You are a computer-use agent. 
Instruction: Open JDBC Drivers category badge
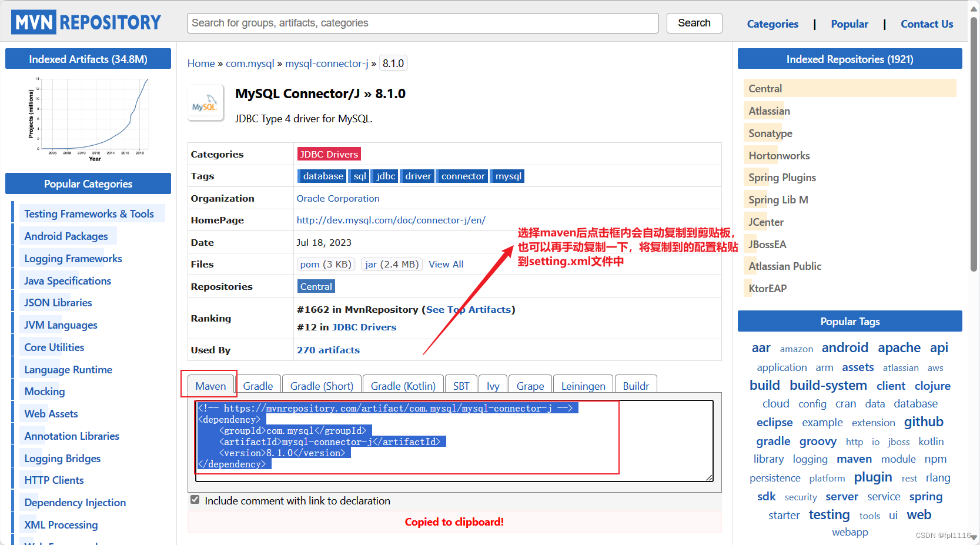[x=329, y=154]
